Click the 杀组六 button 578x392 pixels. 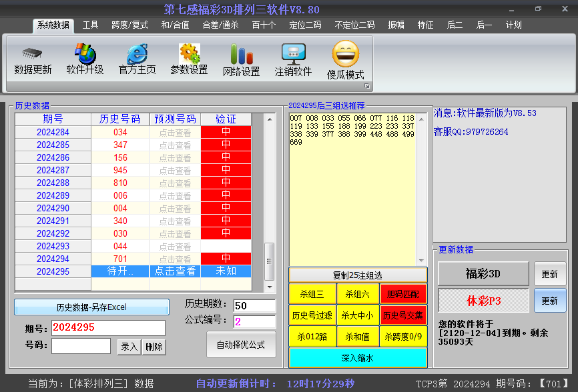coord(358,294)
